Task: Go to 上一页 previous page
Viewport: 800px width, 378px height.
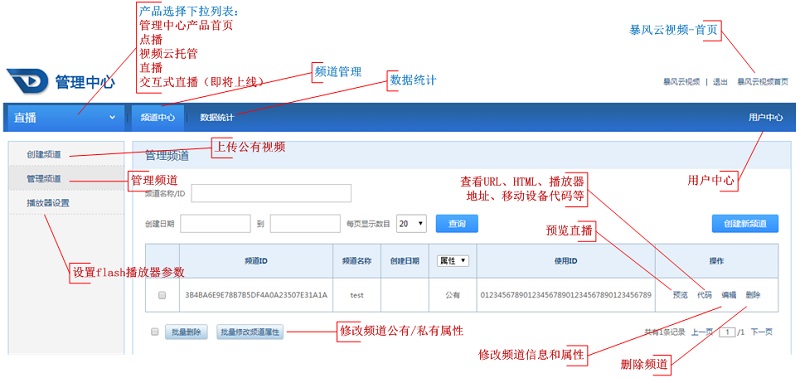Action: (702, 332)
